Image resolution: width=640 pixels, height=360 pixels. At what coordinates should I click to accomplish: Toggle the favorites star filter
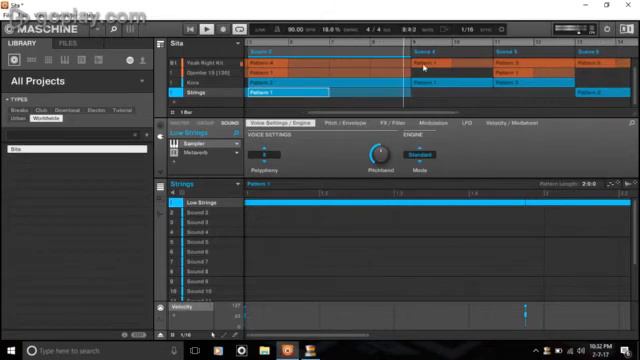(147, 135)
